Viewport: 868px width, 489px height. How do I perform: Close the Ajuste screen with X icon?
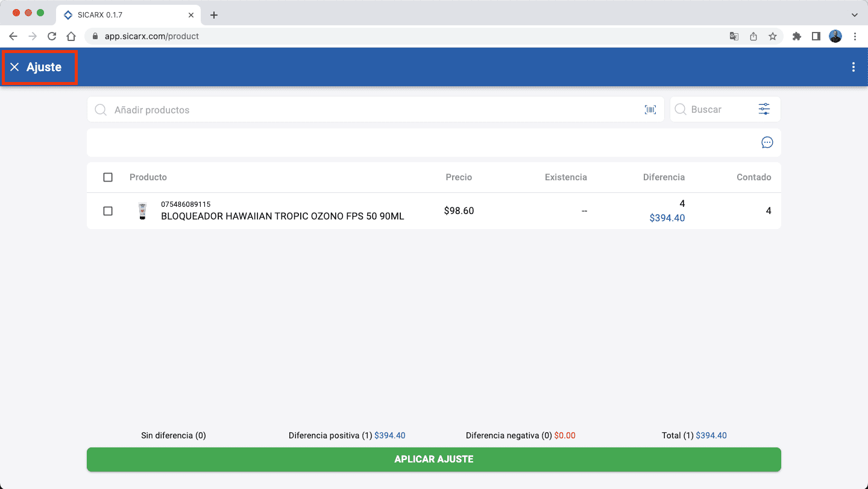[x=14, y=67]
